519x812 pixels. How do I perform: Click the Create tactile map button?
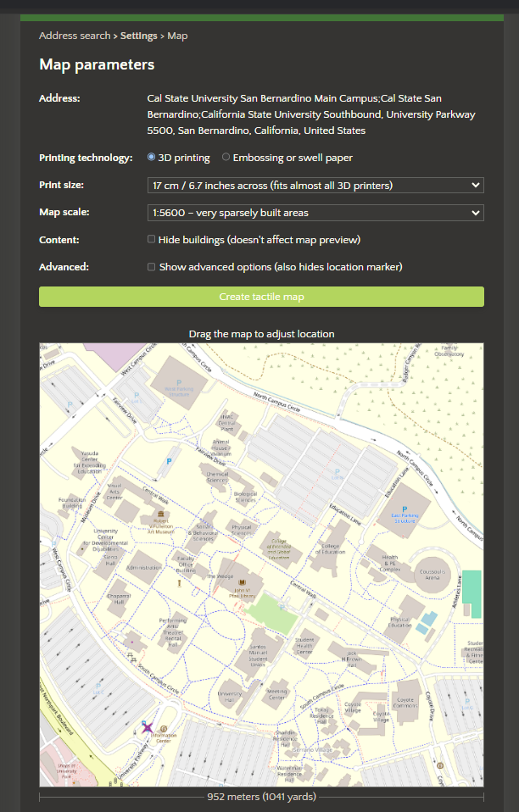coord(261,297)
